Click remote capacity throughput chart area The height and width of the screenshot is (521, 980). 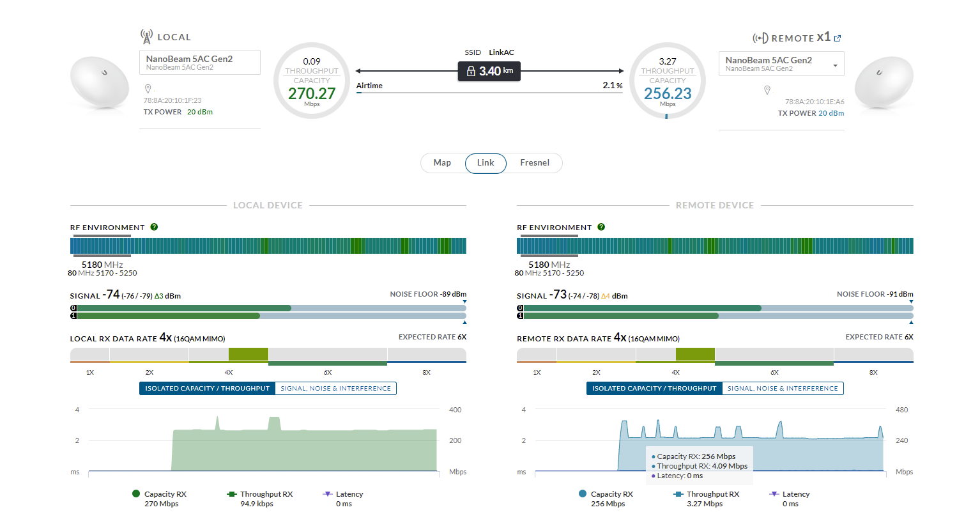[x=710, y=441]
